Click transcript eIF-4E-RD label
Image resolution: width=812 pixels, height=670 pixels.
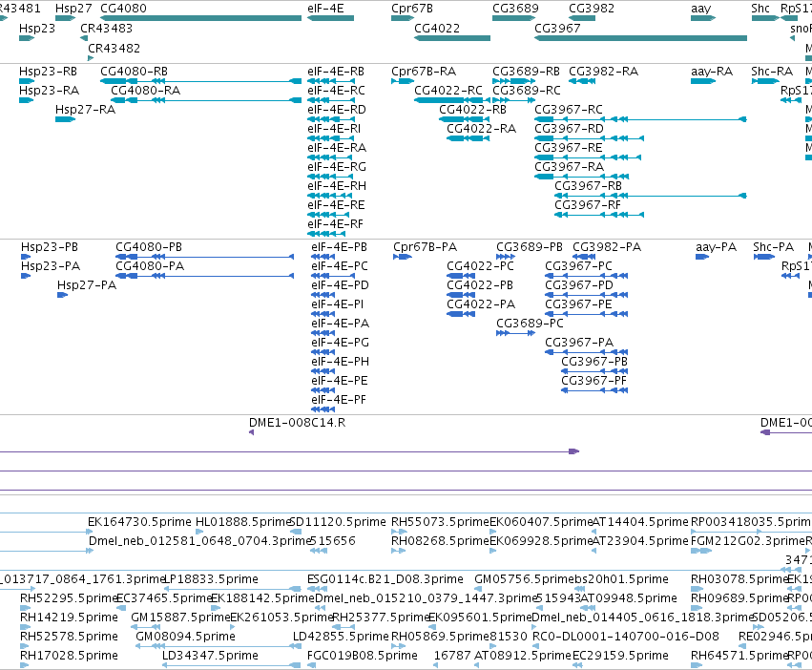[337, 110]
